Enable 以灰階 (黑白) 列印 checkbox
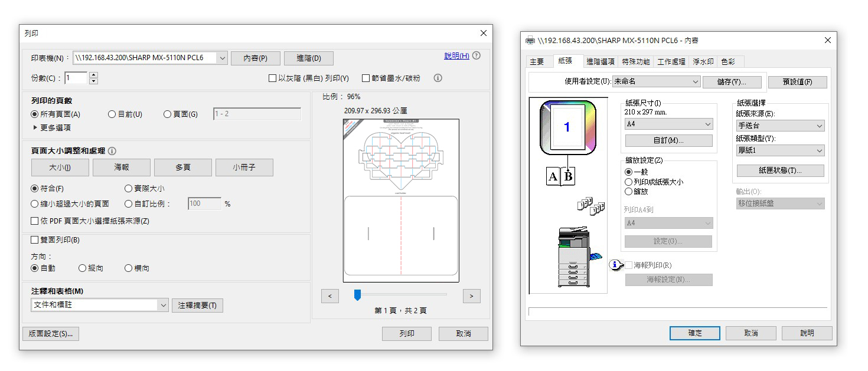 coord(272,78)
